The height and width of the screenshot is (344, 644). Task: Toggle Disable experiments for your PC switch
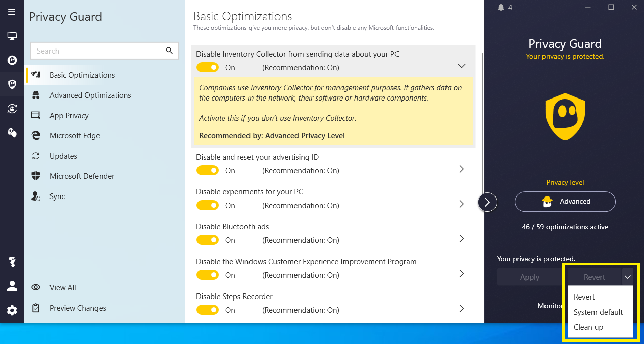click(208, 205)
